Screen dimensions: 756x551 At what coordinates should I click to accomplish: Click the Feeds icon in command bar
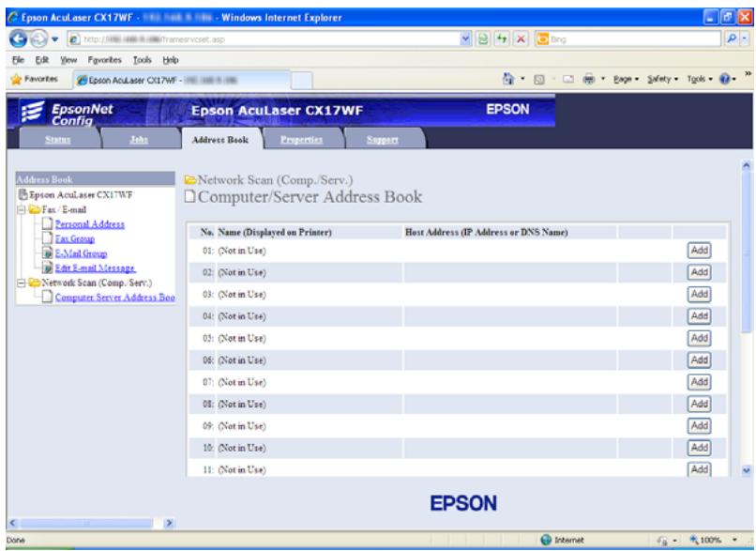539,79
